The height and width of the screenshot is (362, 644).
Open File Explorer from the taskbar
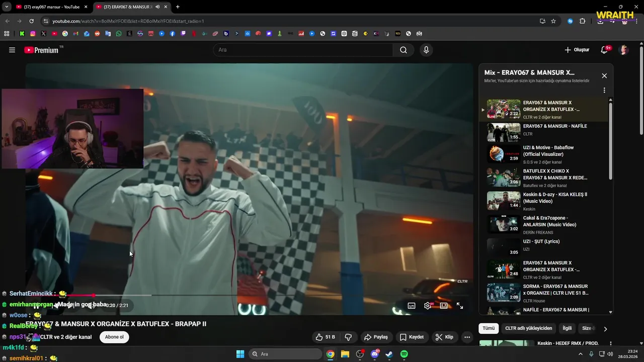click(345, 354)
